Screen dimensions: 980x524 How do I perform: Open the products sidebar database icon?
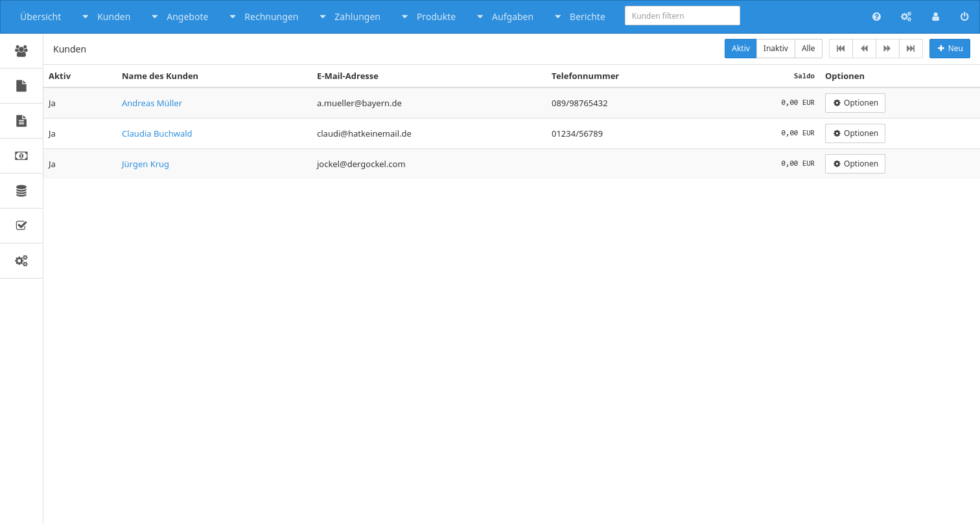click(x=21, y=190)
